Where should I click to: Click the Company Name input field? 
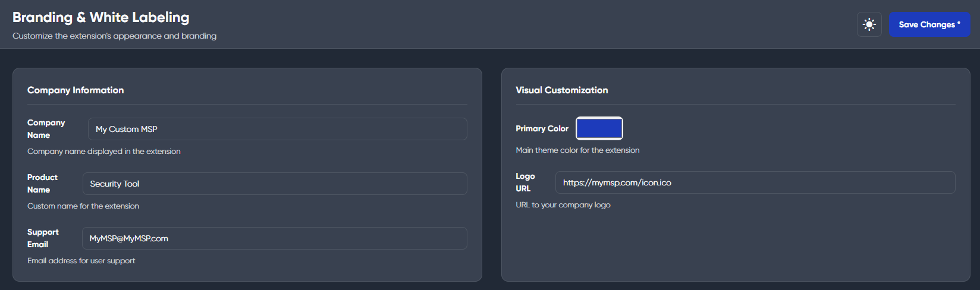coord(278,129)
